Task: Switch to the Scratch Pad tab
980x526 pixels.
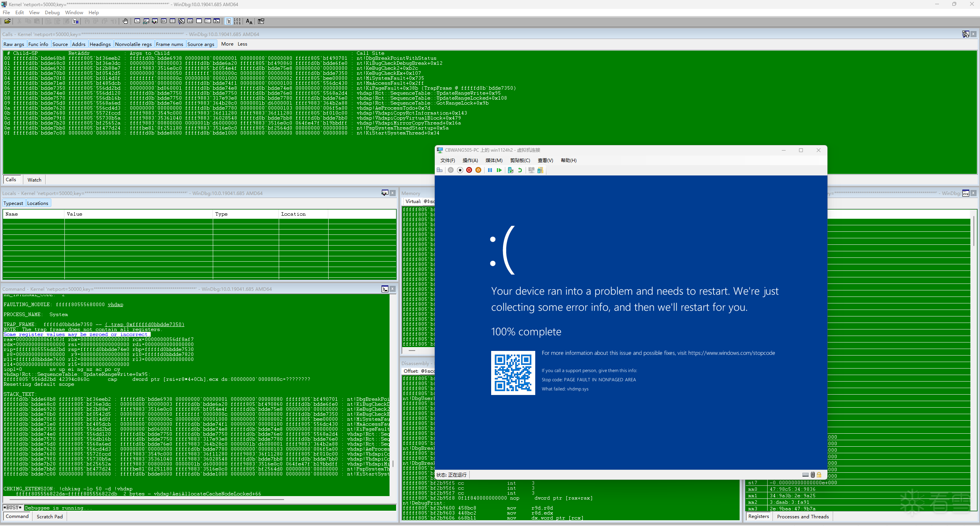Action: [x=49, y=516]
